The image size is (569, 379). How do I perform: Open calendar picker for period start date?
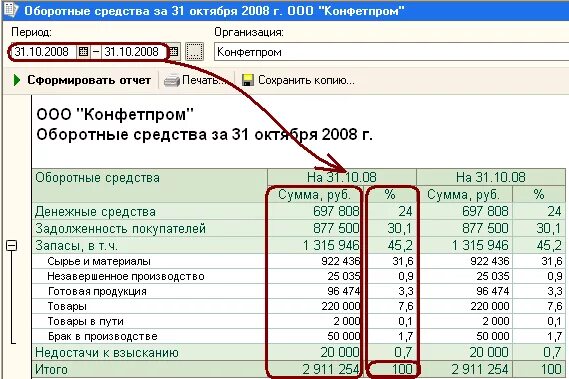click(83, 52)
